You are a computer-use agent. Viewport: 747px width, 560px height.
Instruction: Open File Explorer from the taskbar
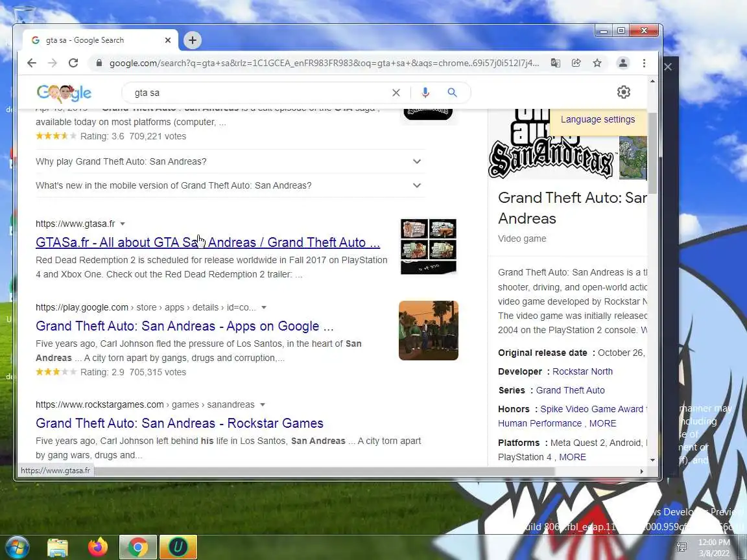click(58, 548)
